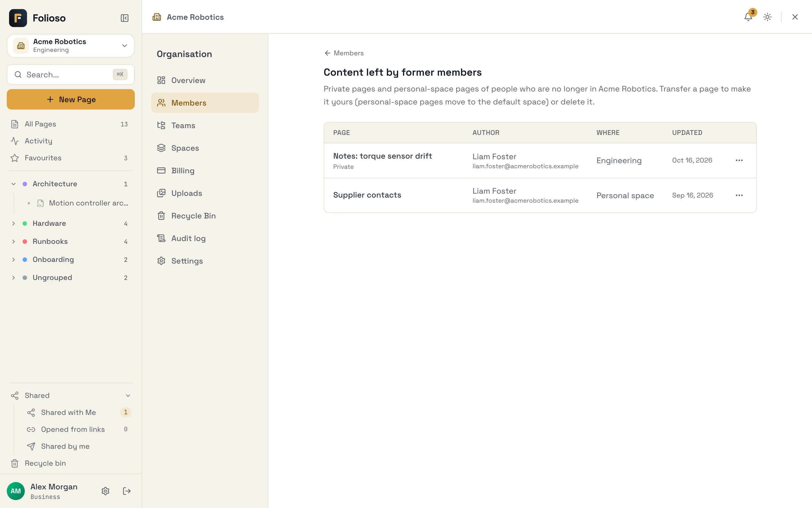Open Opened from links
The height and width of the screenshot is (508, 812).
click(78, 429)
